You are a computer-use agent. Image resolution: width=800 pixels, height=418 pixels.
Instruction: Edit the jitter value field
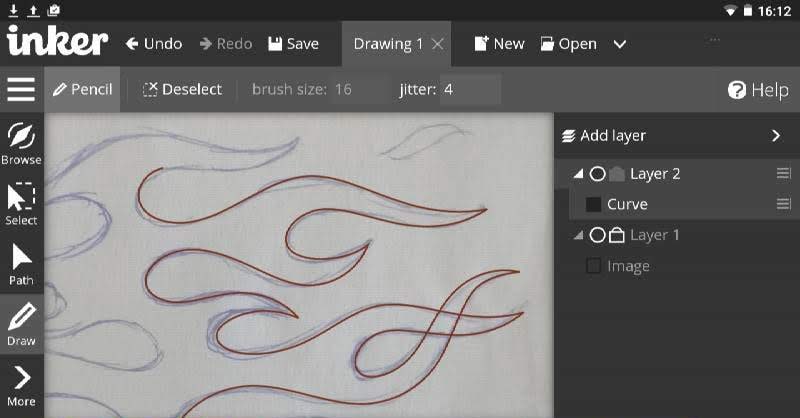(470, 89)
